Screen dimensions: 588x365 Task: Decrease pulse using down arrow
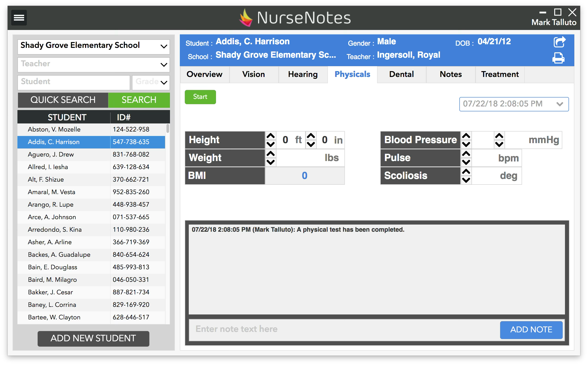click(x=466, y=162)
